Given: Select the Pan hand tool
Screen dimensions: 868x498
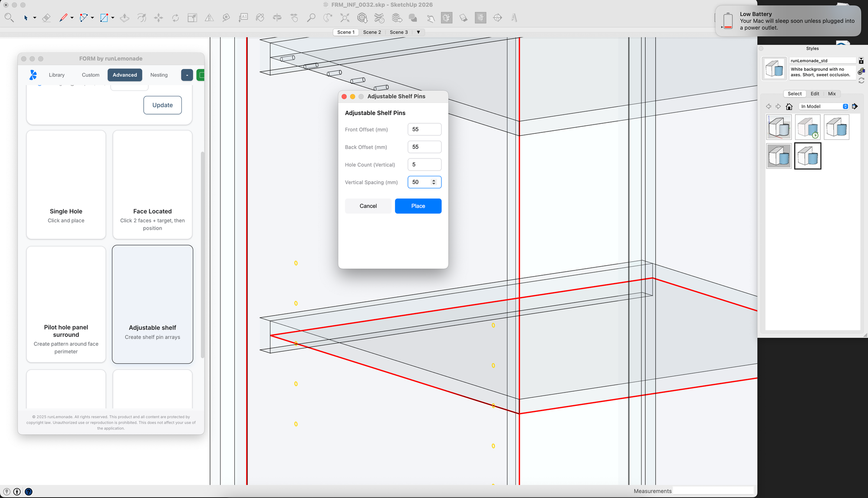Looking at the screenshot, I should pos(294,18).
